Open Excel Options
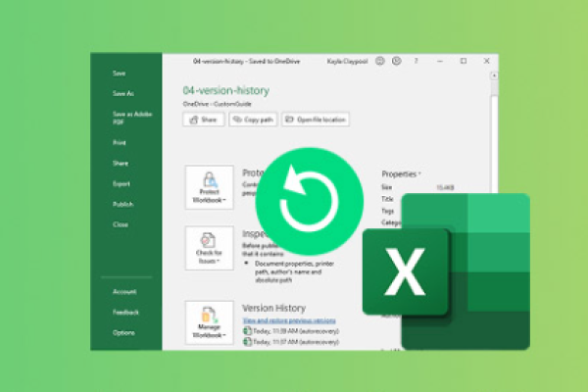Viewport: 588px width, 392px height. (x=123, y=333)
